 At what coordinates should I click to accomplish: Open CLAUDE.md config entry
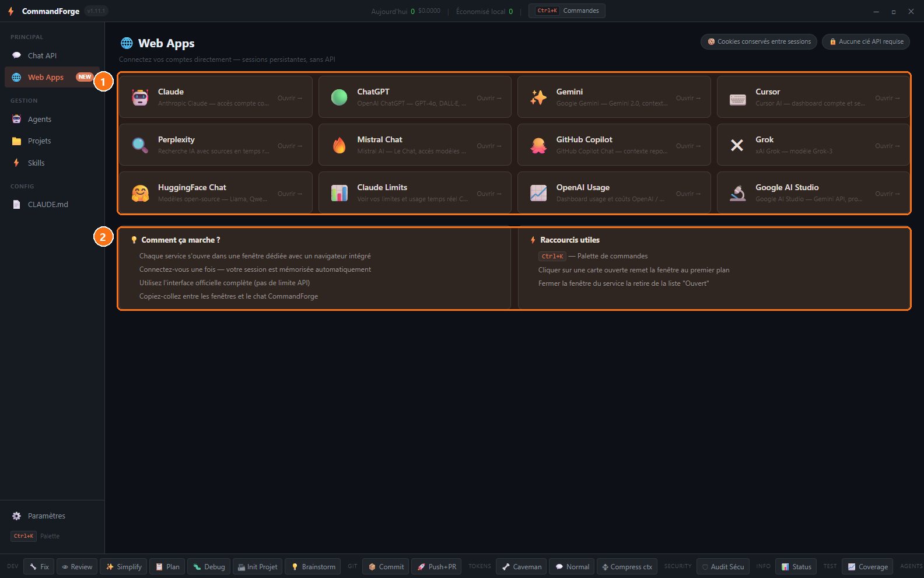52,205
